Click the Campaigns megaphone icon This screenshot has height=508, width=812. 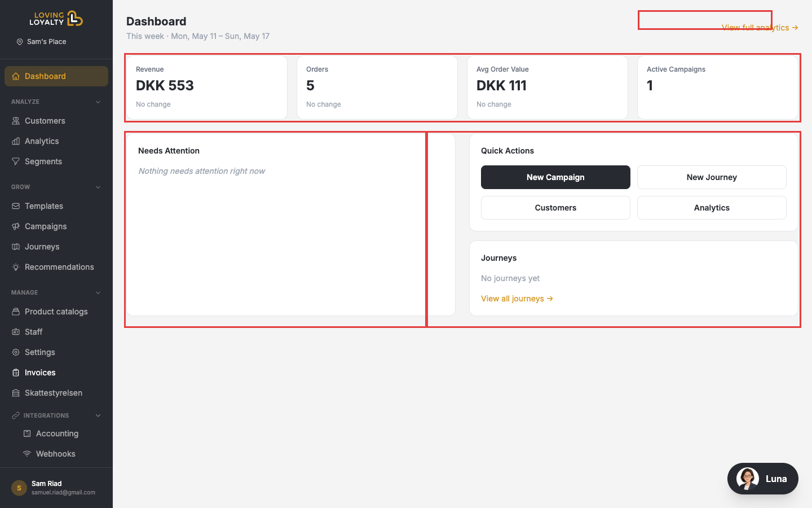16,226
